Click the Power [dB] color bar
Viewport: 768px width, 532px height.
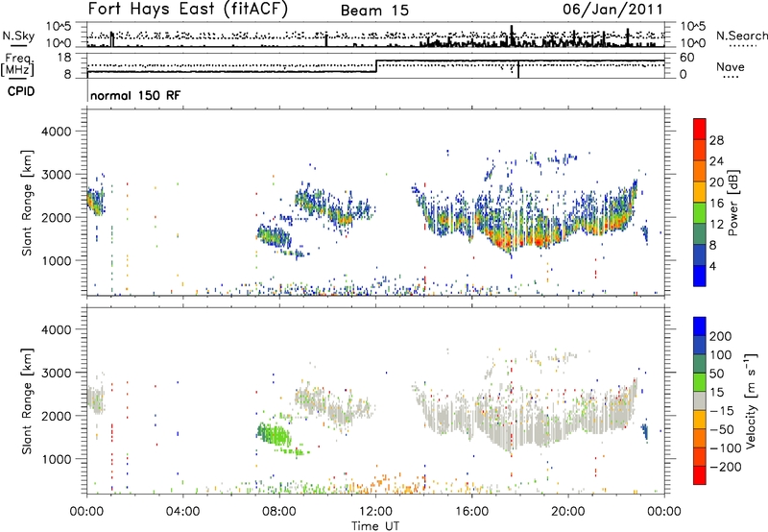click(700, 202)
